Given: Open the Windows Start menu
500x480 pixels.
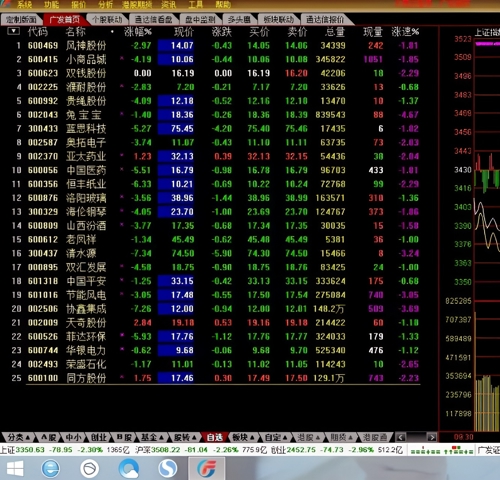Looking at the screenshot, I should click(x=15, y=468).
